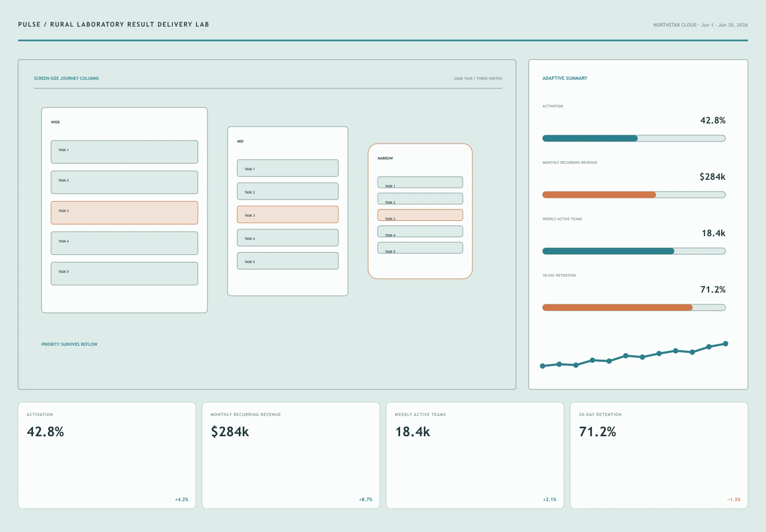766x532 pixels.
Task: Open the Monthly Recurring Revenue $284k card
Action: [291, 455]
